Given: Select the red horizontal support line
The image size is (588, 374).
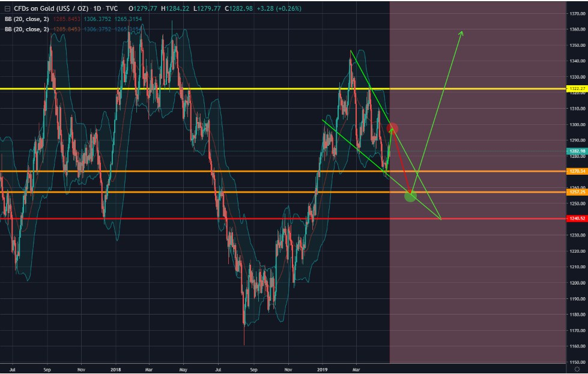Looking at the screenshot, I should [x=180, y=219].
